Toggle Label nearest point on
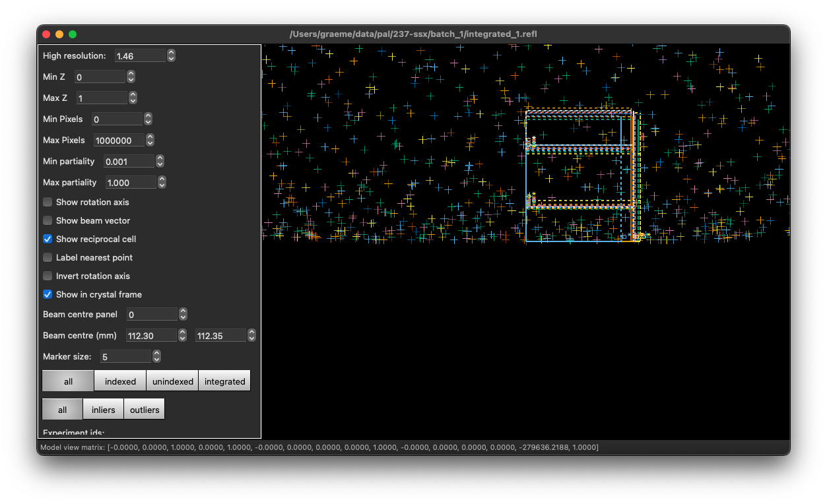827x504 pixels. coord(47,257)
